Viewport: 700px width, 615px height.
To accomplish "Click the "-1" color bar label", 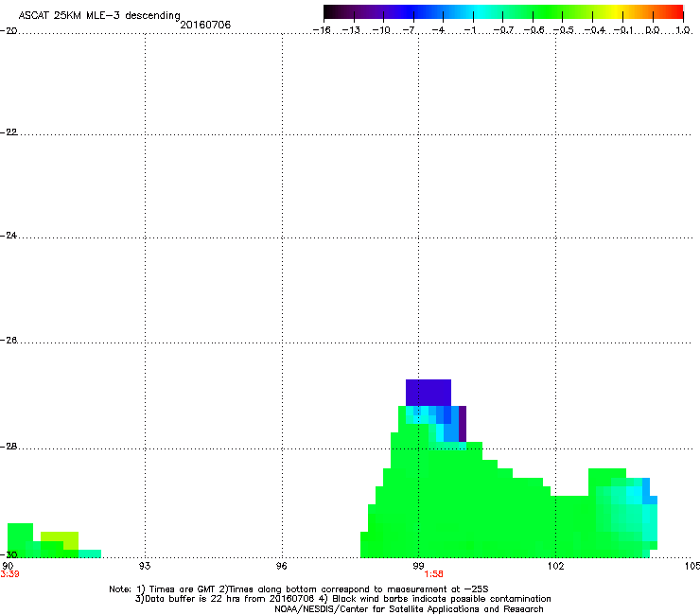I will coord(469,30).
